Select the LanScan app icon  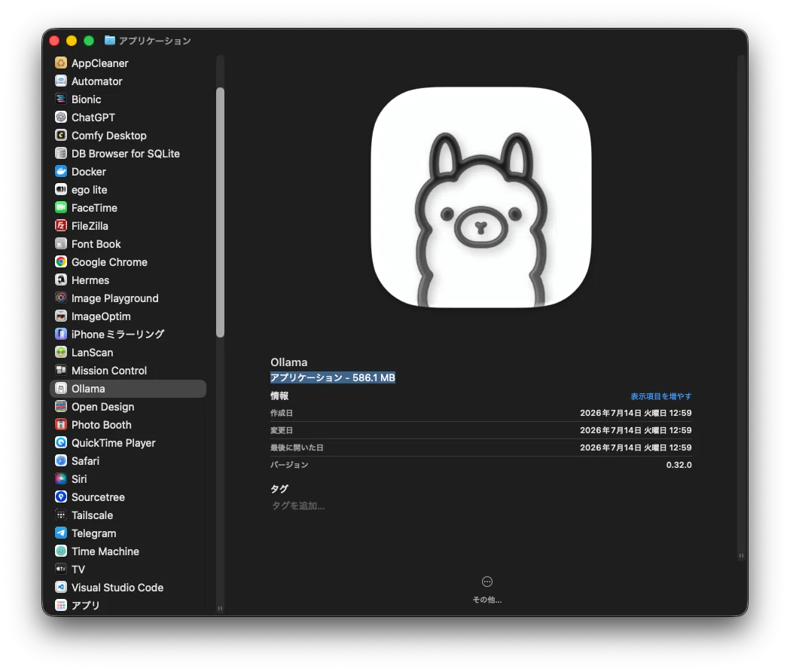point(61,353)
